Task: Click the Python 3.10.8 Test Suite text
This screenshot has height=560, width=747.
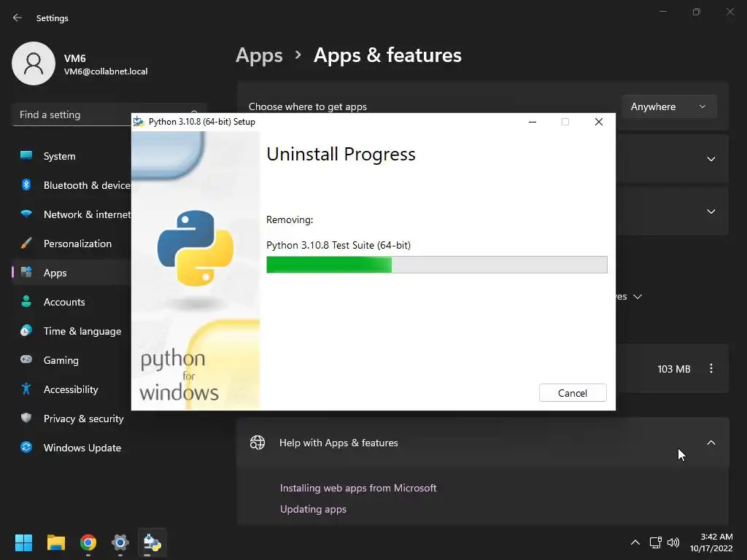Action: coord(338,245)
